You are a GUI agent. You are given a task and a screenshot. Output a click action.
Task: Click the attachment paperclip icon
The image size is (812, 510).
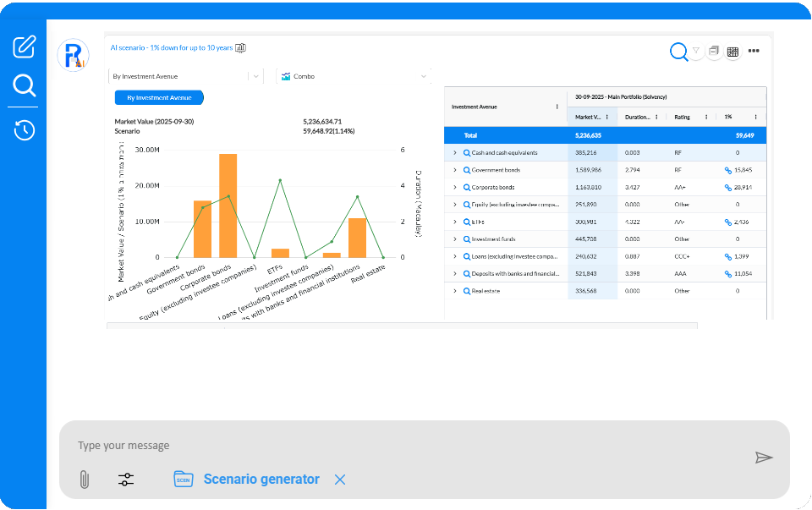click(84, 480)
